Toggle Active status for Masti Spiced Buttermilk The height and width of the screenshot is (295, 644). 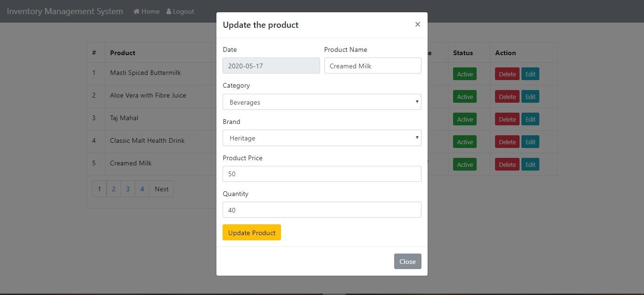pos(465,74)
